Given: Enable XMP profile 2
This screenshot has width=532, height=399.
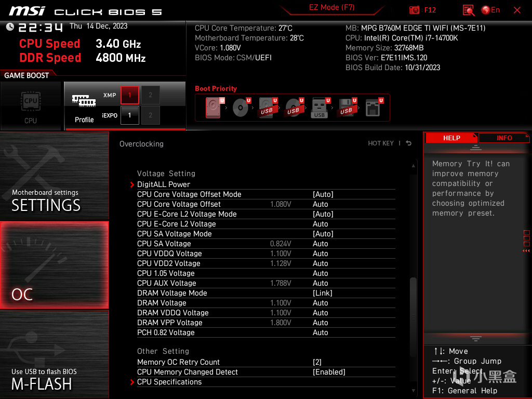Looking at the screenshot, I should tap(150, 95).
